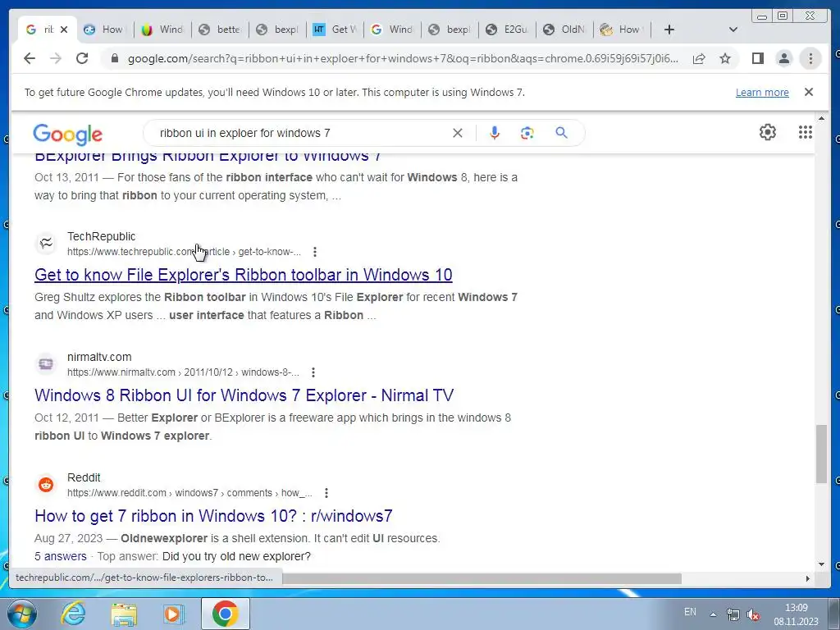Click the muted volume tray icon
Viewport: 840px width, 630px height.
click(753, 614)
